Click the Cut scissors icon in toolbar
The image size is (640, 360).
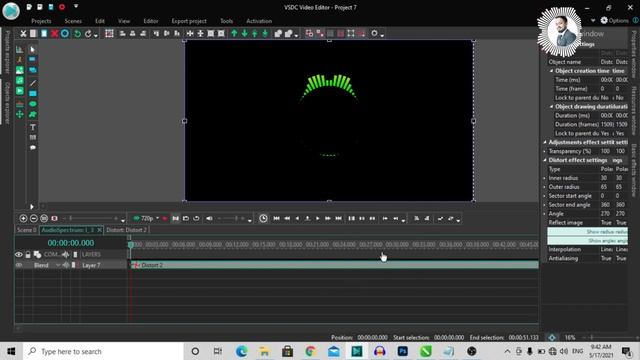(23, 33)
